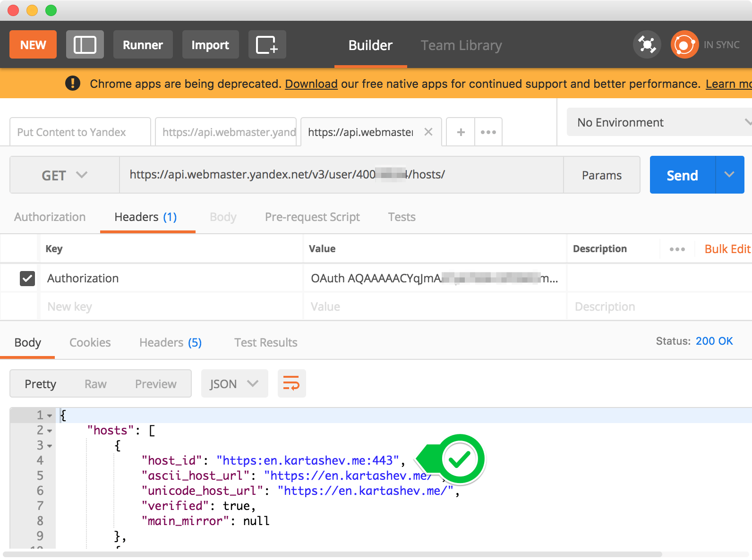Screen dimensions: 752x560
Task: Select the request Headers (1) tab
Action: (x=145, y=217)
